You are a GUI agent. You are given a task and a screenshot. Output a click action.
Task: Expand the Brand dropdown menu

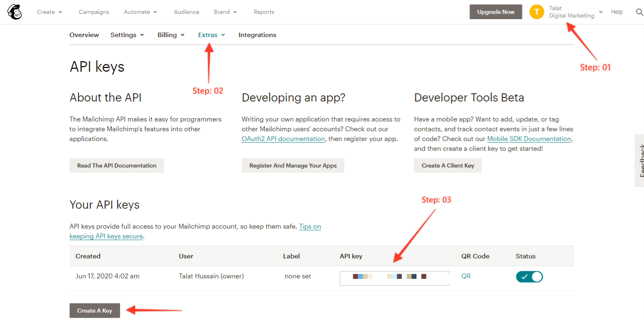(225, 12)
